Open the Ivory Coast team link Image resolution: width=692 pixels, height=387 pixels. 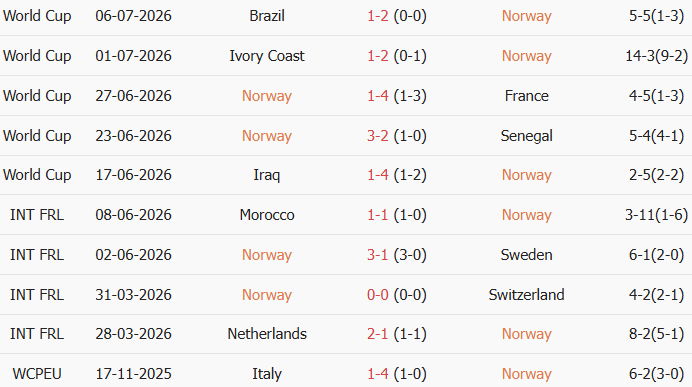pos(267,56)
